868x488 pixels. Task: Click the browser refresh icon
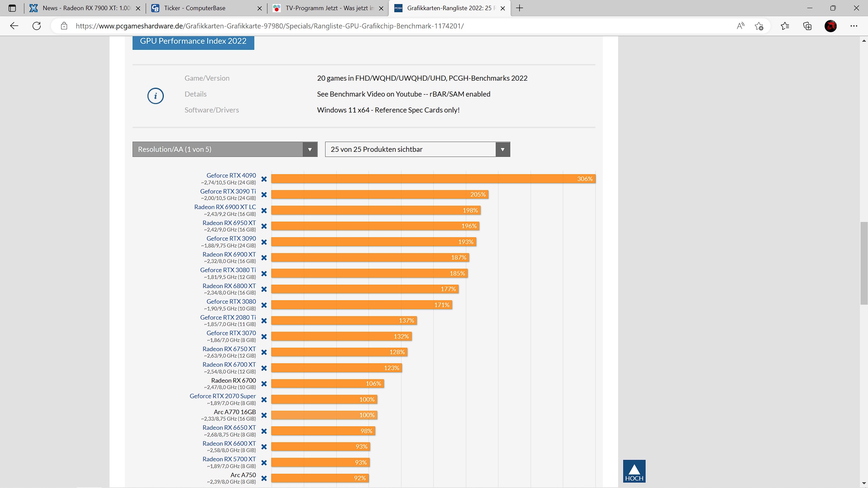pos(37,26)
